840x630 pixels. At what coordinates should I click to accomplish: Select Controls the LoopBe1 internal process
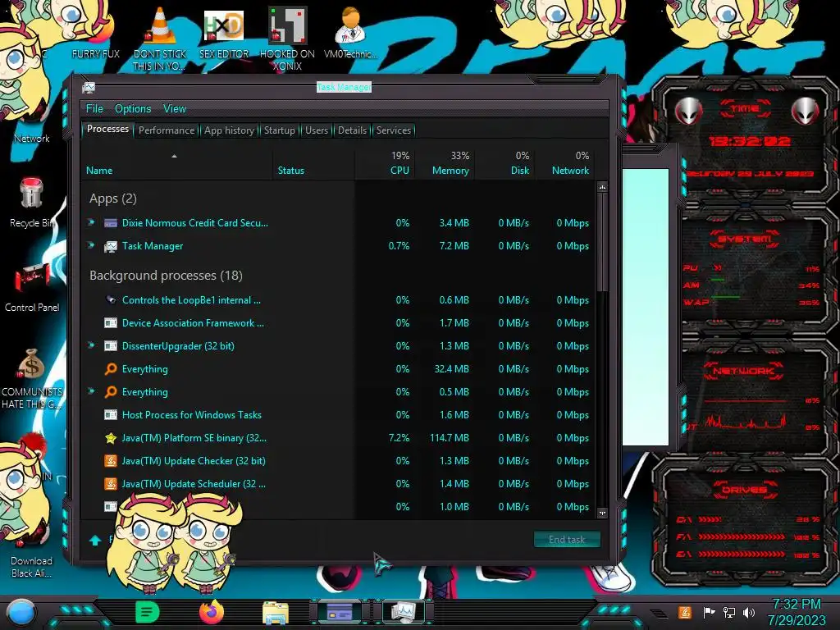click(x=339, y=300)
